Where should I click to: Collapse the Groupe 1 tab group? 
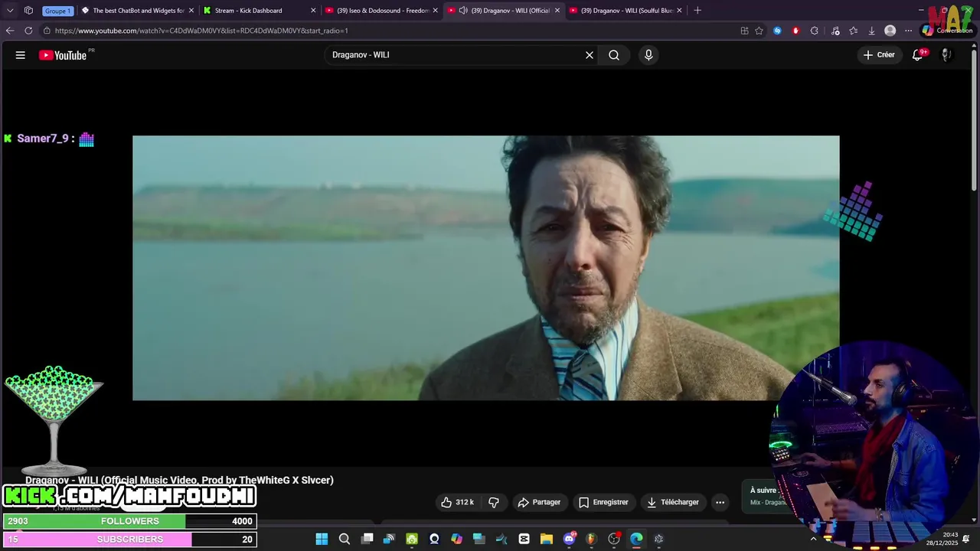[57, 11]
